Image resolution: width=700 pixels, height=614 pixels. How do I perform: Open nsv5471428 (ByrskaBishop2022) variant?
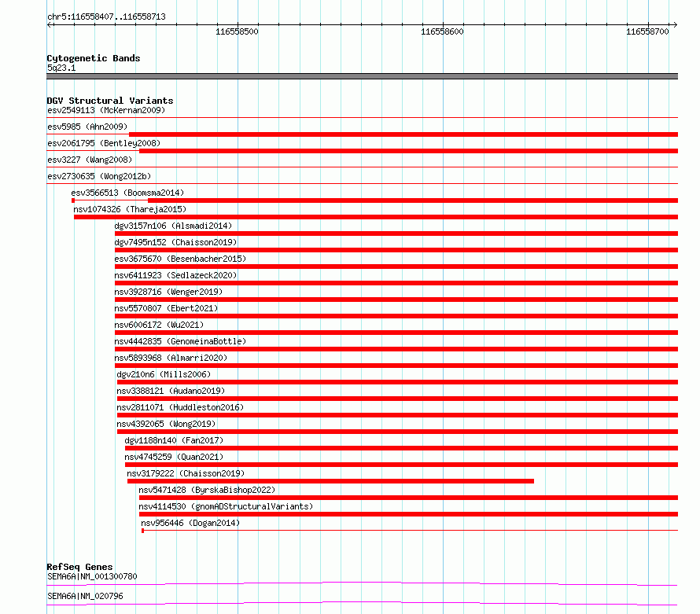click(207, 490)
